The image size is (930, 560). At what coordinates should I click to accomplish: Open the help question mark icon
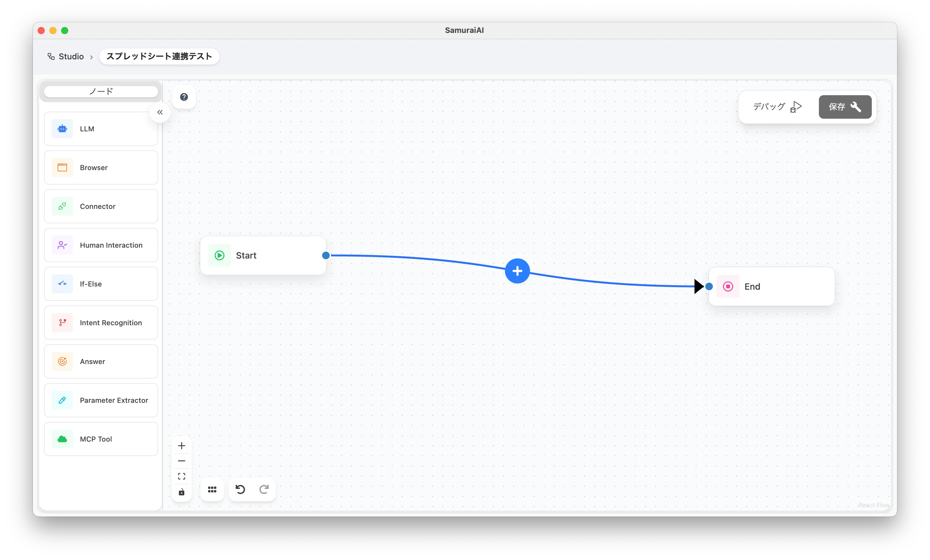184,97
